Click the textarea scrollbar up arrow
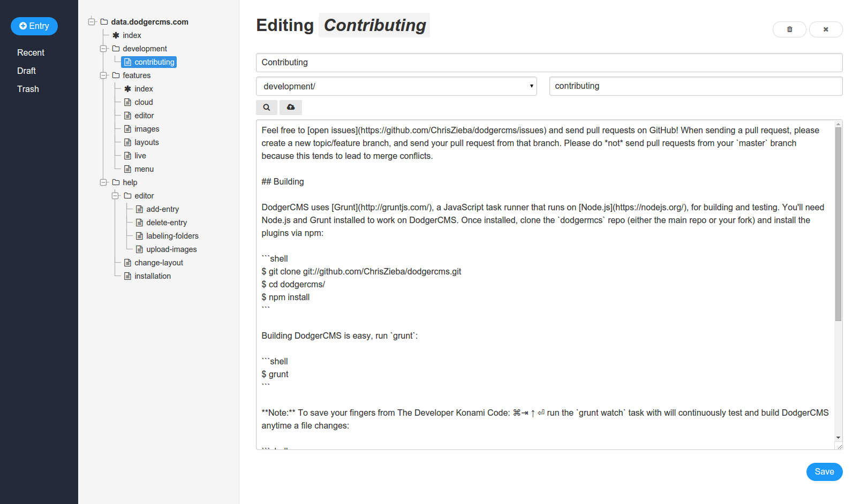 coord(838,124)
